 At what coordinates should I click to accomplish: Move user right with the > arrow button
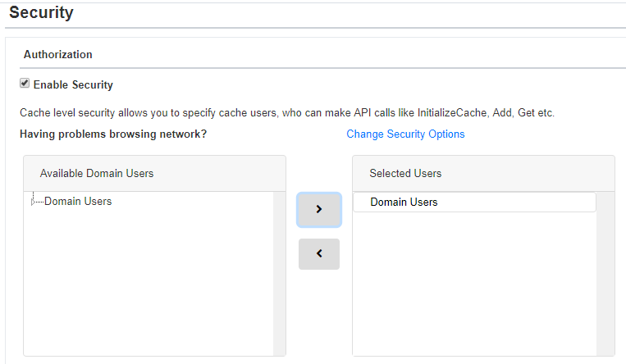[x=319, y=210]
